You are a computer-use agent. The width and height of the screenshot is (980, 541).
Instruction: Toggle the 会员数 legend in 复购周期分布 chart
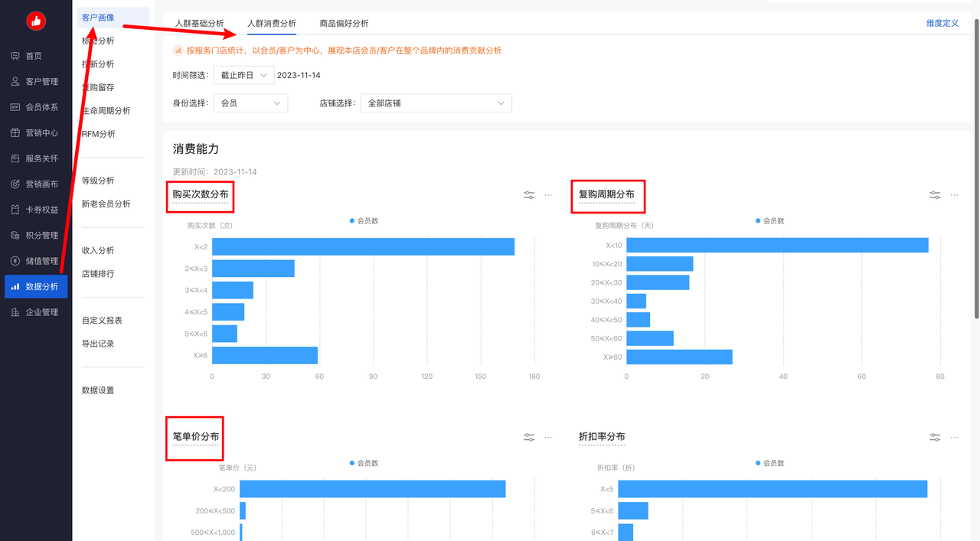[769, 221]
